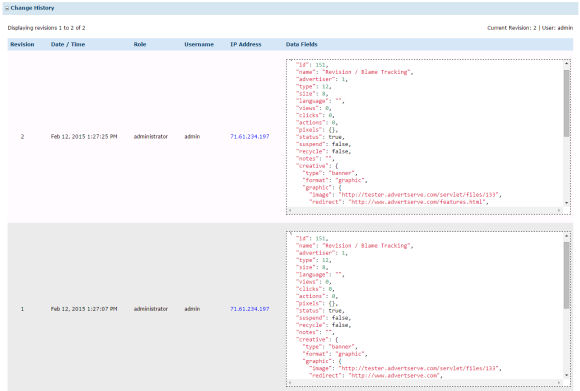Click scroll-left arrow in revision 1 data box
580x391 pixels.
[x=290, y=382]
